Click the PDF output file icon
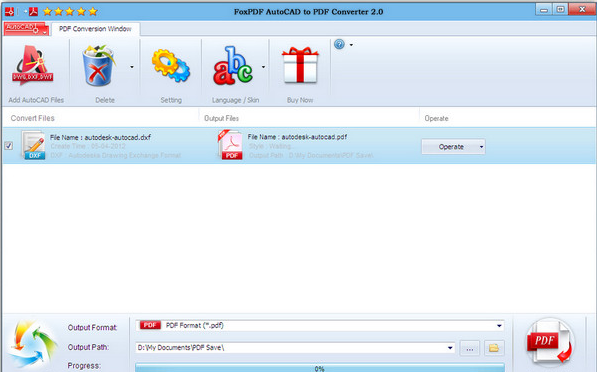The image size is (597, 372). pos(230,145)
